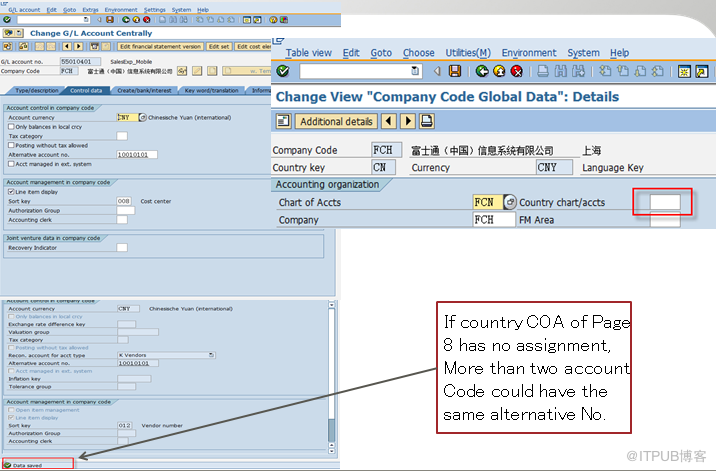Go to previous entry with left arrow icon
The width and height of the screenshot is (716, 471).
[388, 121]
